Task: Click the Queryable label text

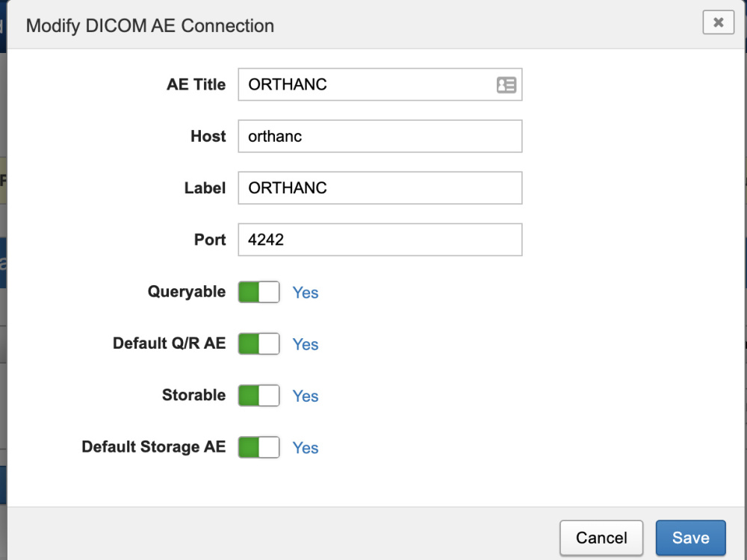Action: click(187, 291)
